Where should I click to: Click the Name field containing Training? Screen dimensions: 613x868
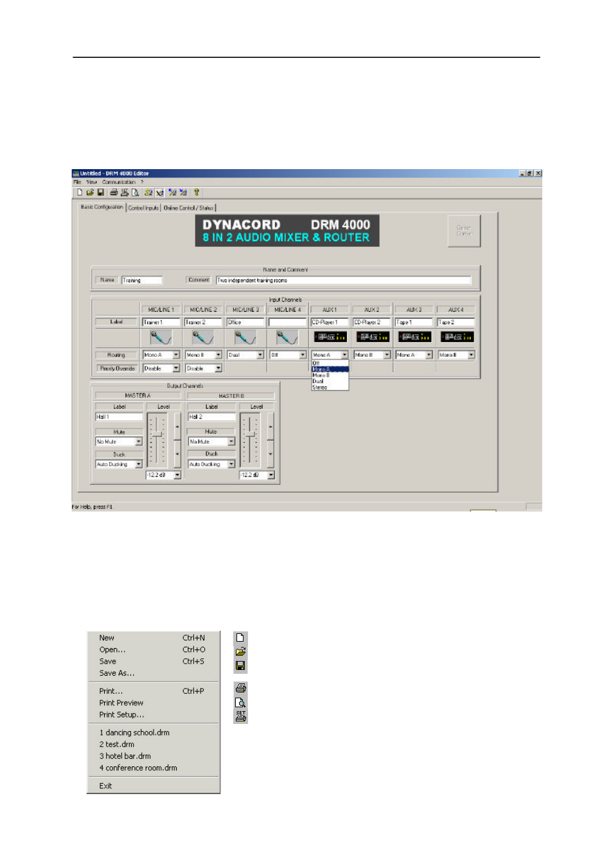tap(142, 280)
